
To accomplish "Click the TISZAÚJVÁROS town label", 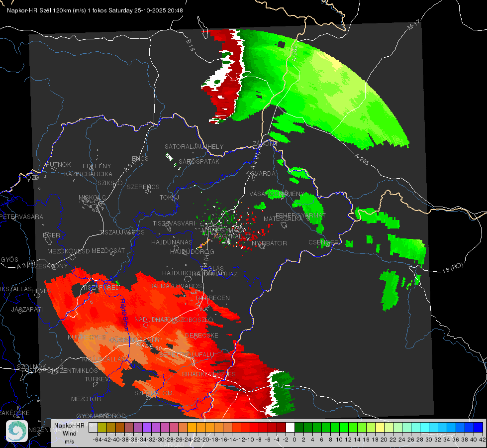I will [122, 232].
